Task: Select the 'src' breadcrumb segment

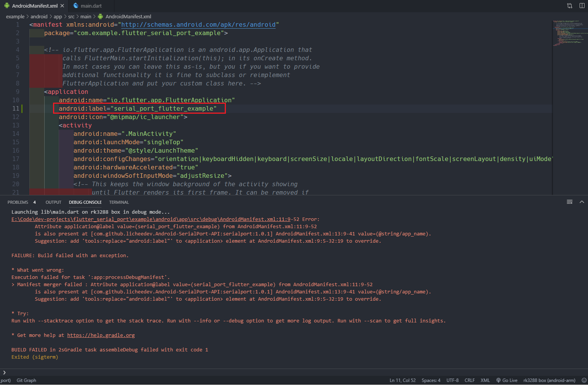Action: click(x=71, y=16)
